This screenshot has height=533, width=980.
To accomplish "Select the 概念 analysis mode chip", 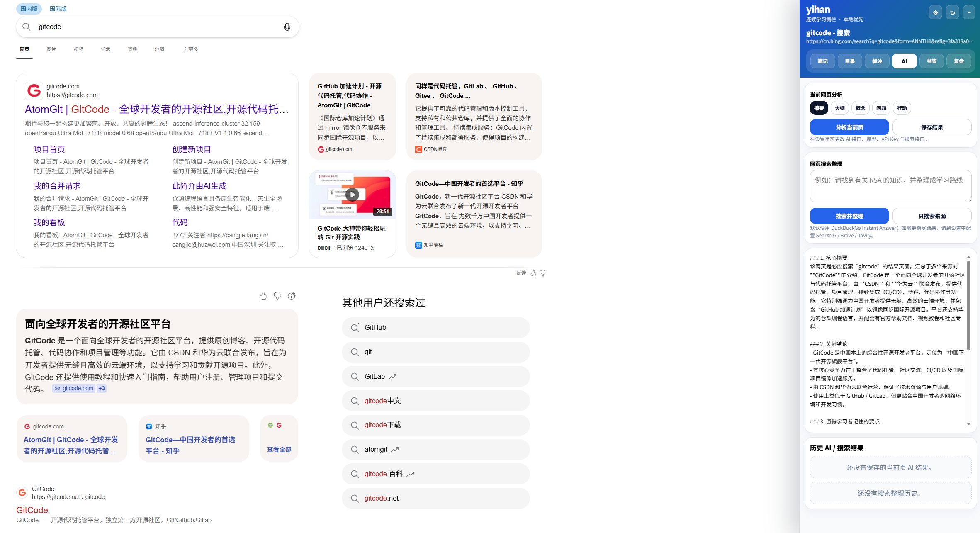I will (x=860, y=108).
